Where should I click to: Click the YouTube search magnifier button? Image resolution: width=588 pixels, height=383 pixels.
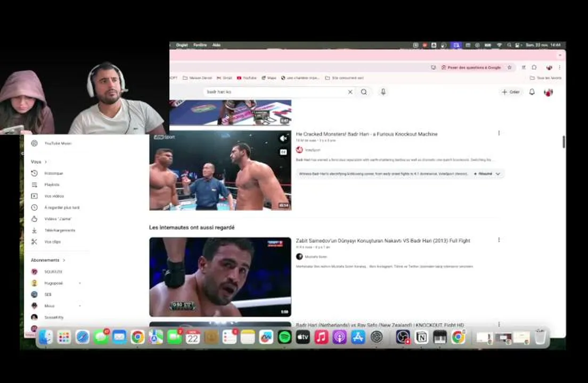click(x=364, y=92)
